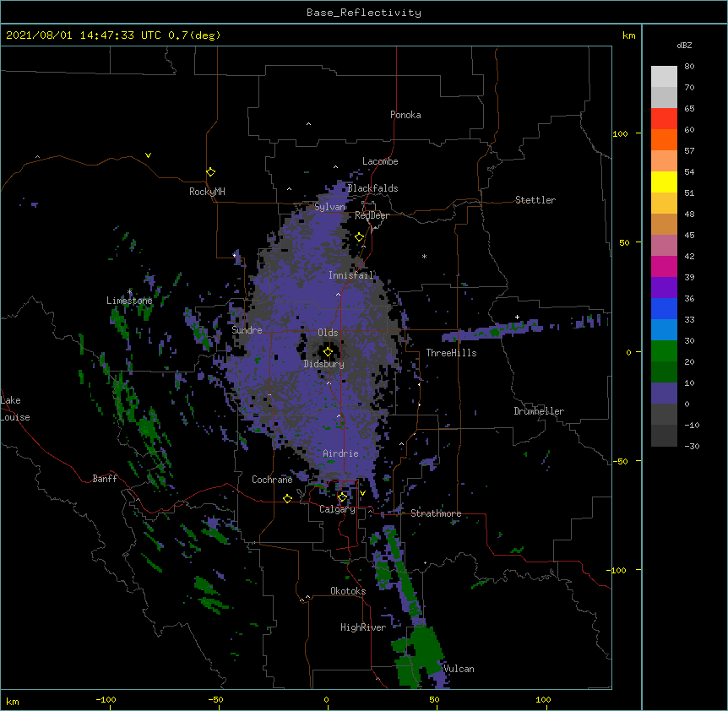This screenshot has width=728, height=711.
Task: Click the red 65-60 dBZ legend swatch
Action: click(x=664, y=119)
